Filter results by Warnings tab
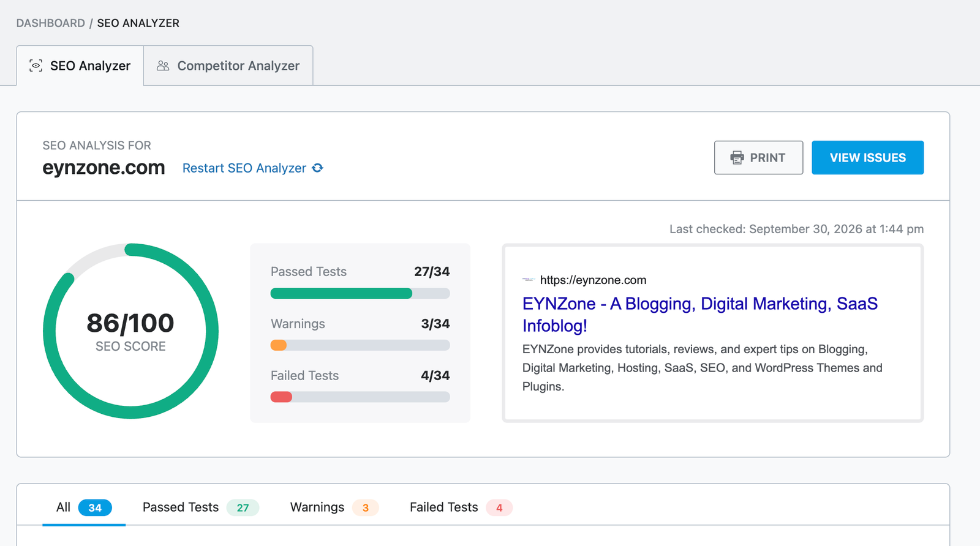This screenshot has width=980, height=546. pyautogui.click(x=334, y=507)
